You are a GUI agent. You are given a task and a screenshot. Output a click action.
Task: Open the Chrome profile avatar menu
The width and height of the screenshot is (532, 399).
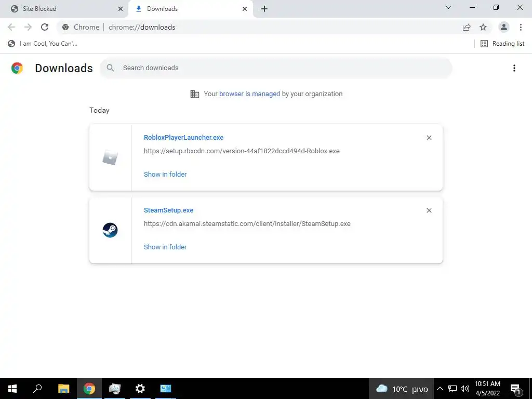[504, 27]
